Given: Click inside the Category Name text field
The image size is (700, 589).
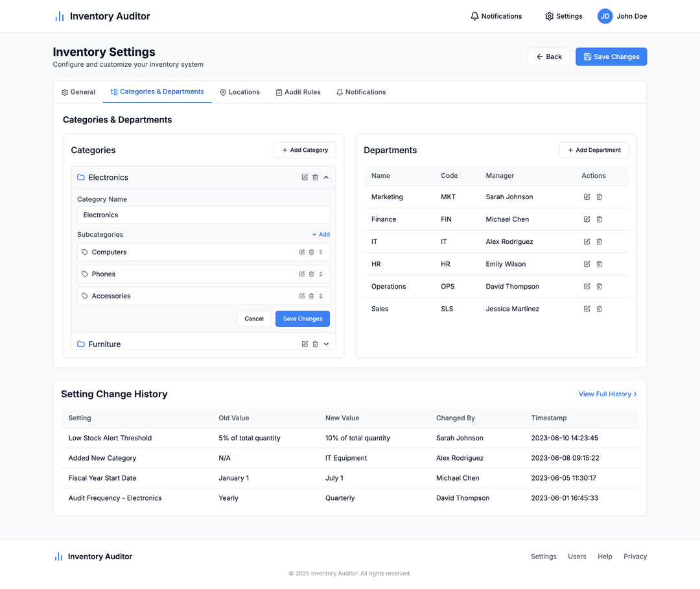Looking at the screenshot, I should tap(203, 215).
